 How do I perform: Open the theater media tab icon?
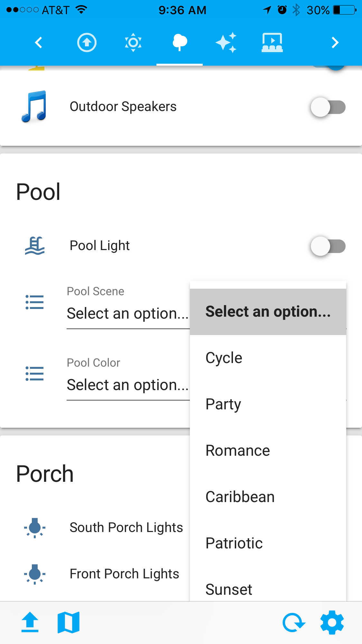272,42
